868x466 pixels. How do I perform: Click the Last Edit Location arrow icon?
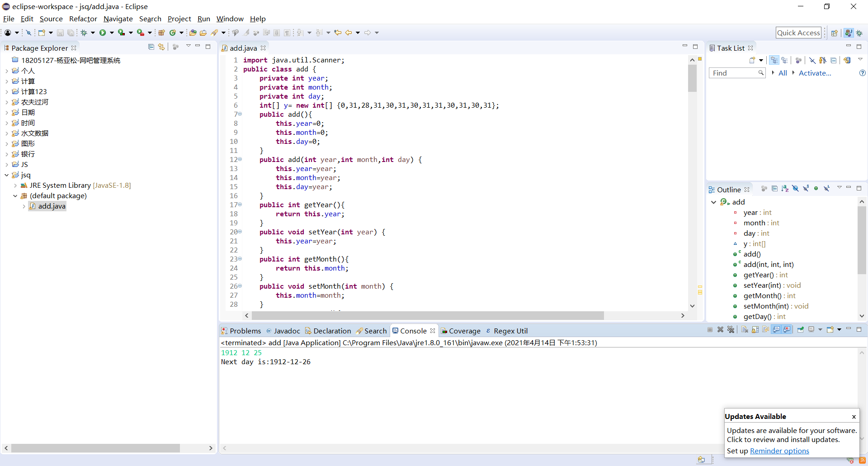pyautogui.click(x=338, y=33)
